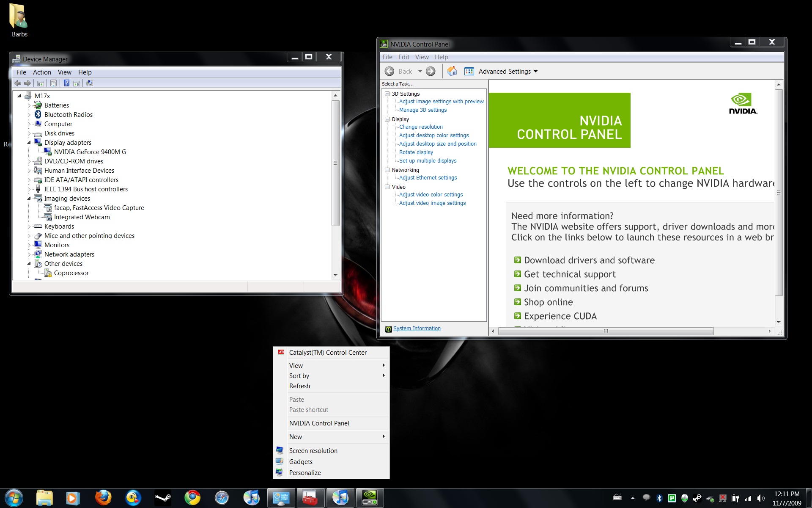This screenshot has height=508, width=812.
Task: Expand the Network adapters node
Action: pos(29,254)
